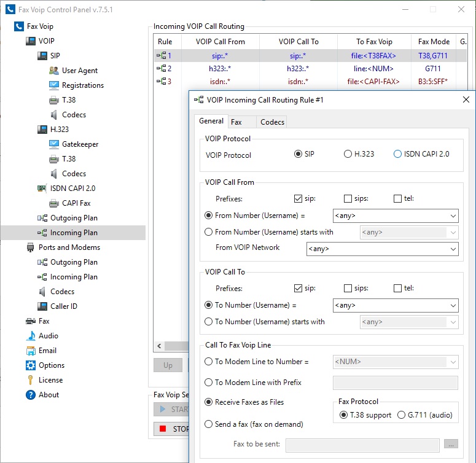Click the browse button for Fax to be sent
This screenshot has width=476, height=463.
tap(451, 444)
